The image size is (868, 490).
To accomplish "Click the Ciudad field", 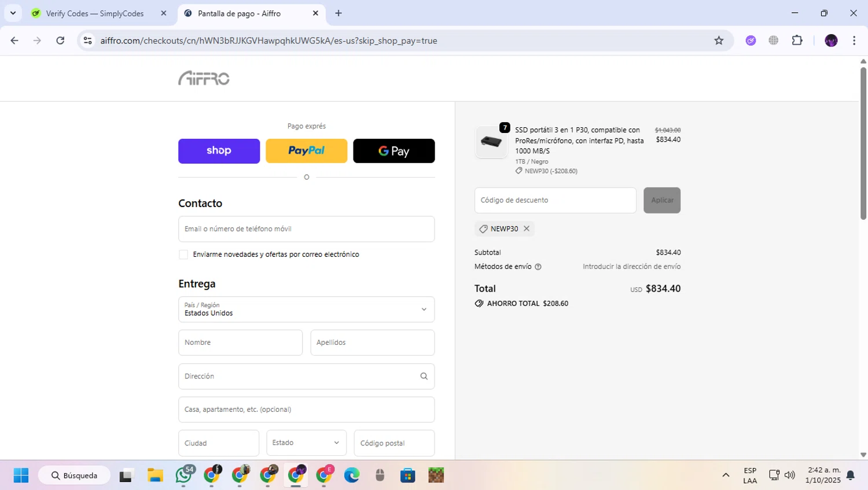I will pyautogui.click(x=219, y=443).
